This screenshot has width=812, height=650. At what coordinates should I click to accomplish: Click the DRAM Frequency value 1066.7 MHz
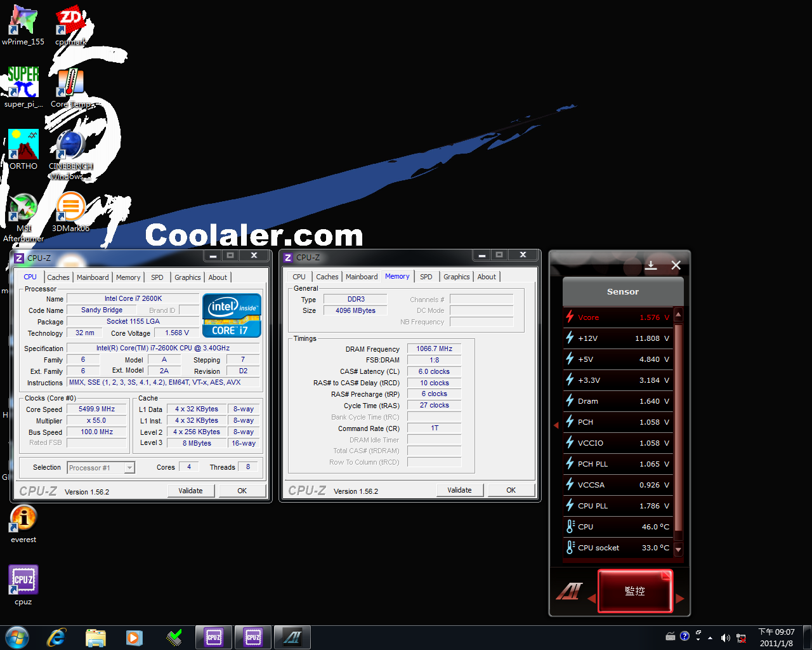435,348
